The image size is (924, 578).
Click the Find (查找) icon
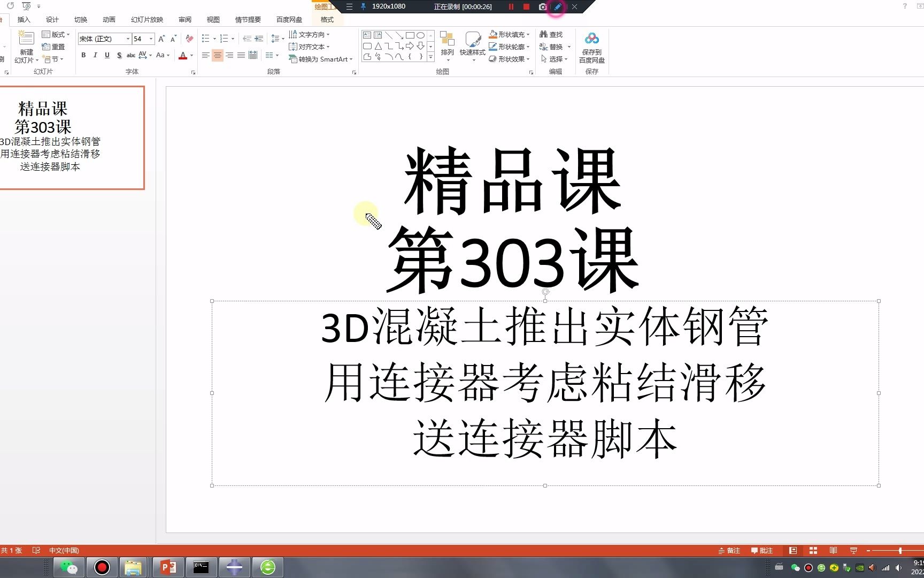click(552, 34)
